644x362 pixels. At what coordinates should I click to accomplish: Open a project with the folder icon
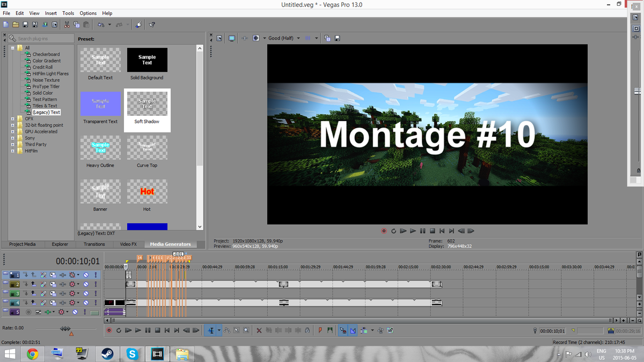16,25
